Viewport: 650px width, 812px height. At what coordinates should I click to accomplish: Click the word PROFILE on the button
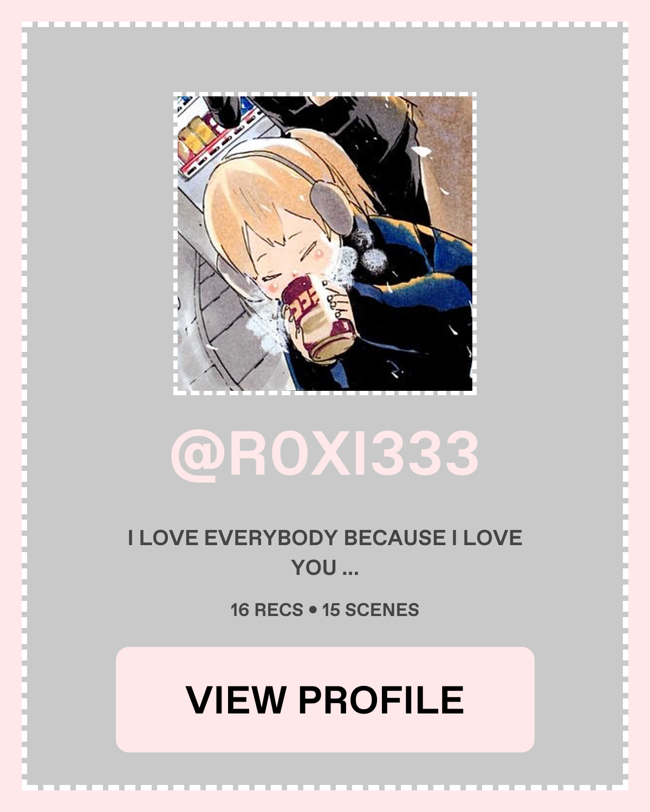381,700
